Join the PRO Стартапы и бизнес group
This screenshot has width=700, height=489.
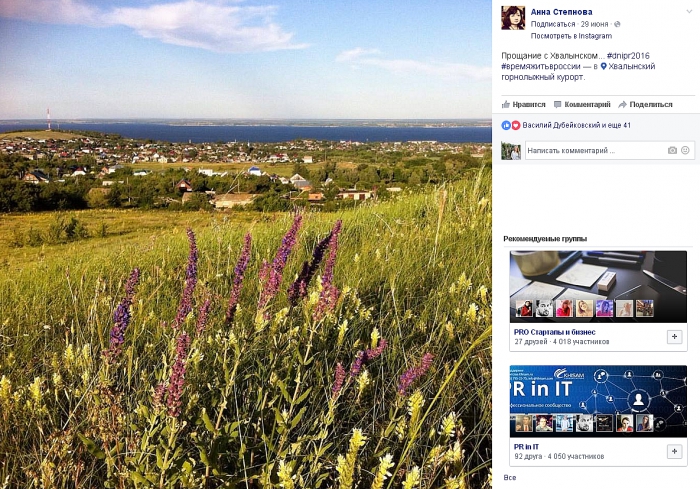pyautogui.click(x=675, y=337)
